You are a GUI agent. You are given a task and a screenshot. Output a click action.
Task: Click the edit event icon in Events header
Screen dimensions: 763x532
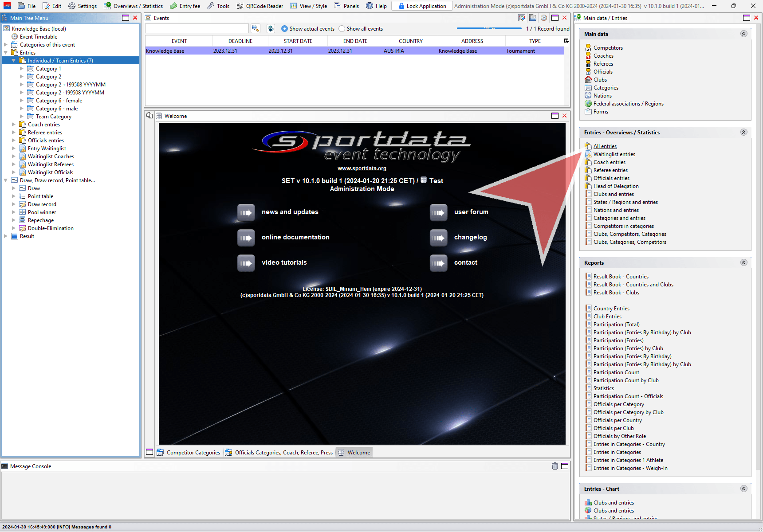tap(522, 18)
